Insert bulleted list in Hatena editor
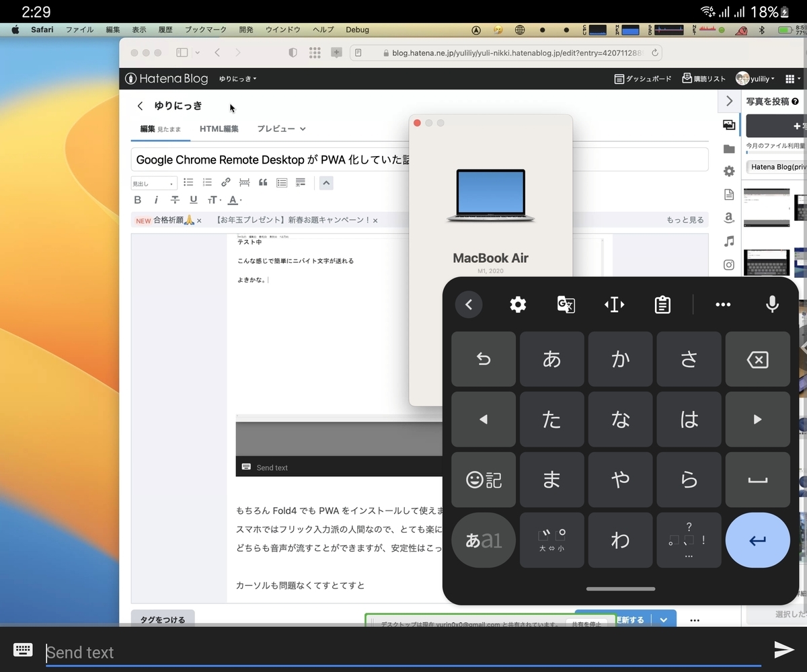Image resolution: width=807 pixels, height=672 pixels. coord(188,182)
